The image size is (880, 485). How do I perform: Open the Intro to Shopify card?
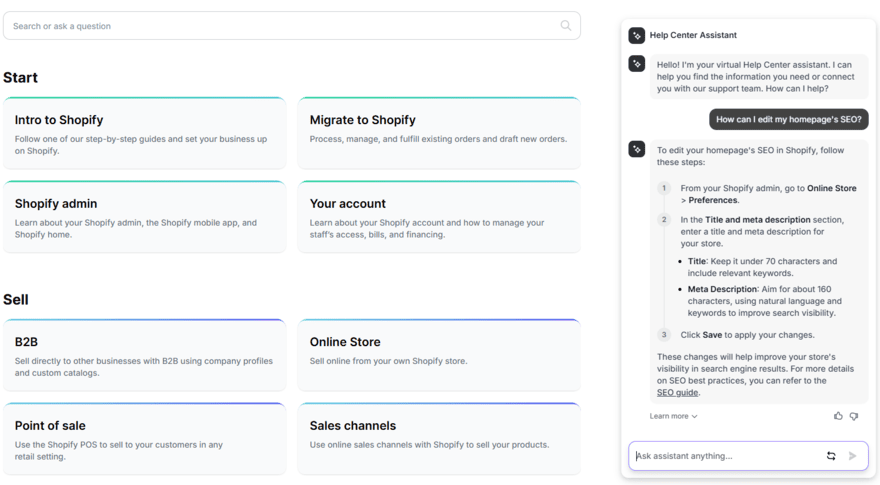tap(144, 132)
